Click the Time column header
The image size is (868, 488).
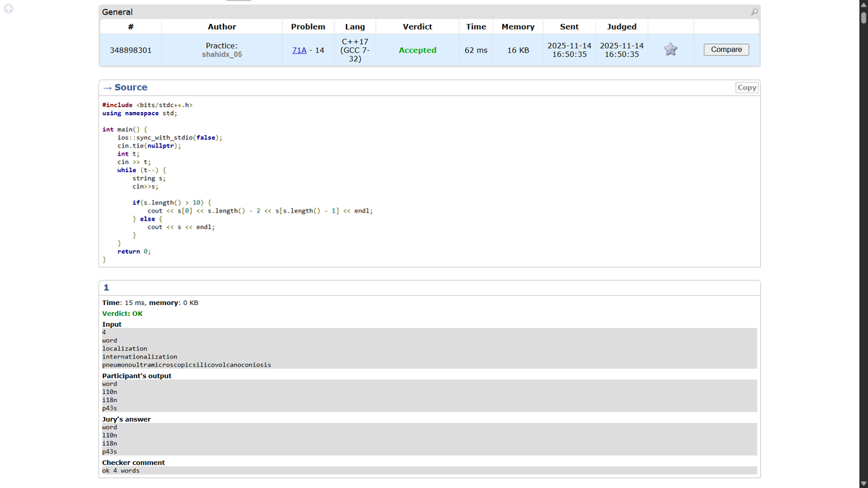pos(476,26)
